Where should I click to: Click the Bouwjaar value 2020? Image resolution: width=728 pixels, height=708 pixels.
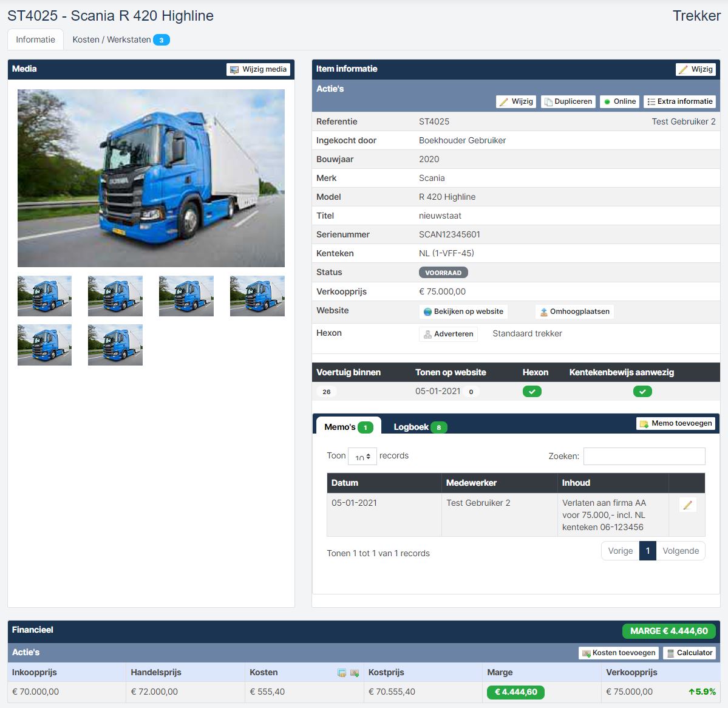click(429, 159)
